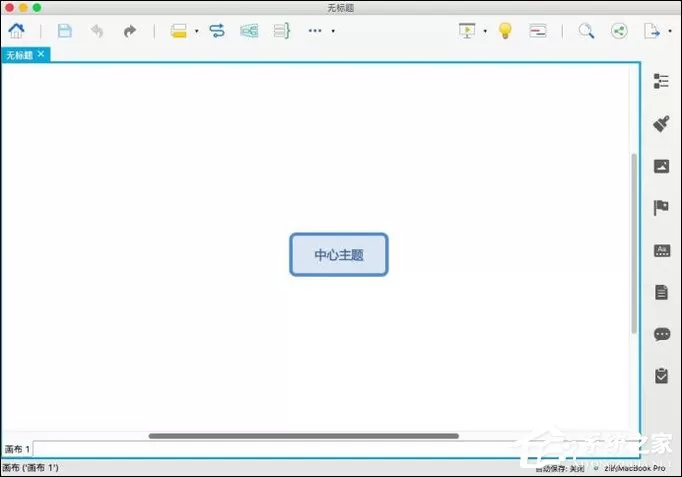Open the Outline panel in sidebar
Screen dimensions: 682x477
pyautogui.click(x=661, y=81)
